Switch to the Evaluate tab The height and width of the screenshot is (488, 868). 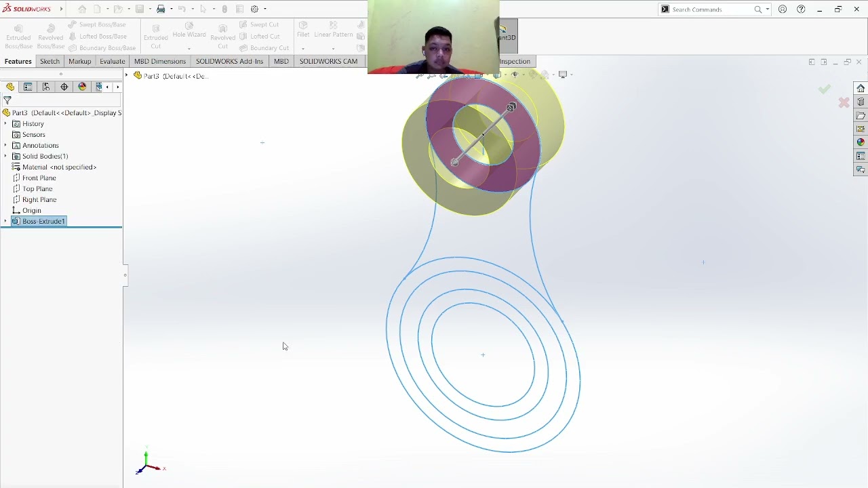click(x=113, y=61)
